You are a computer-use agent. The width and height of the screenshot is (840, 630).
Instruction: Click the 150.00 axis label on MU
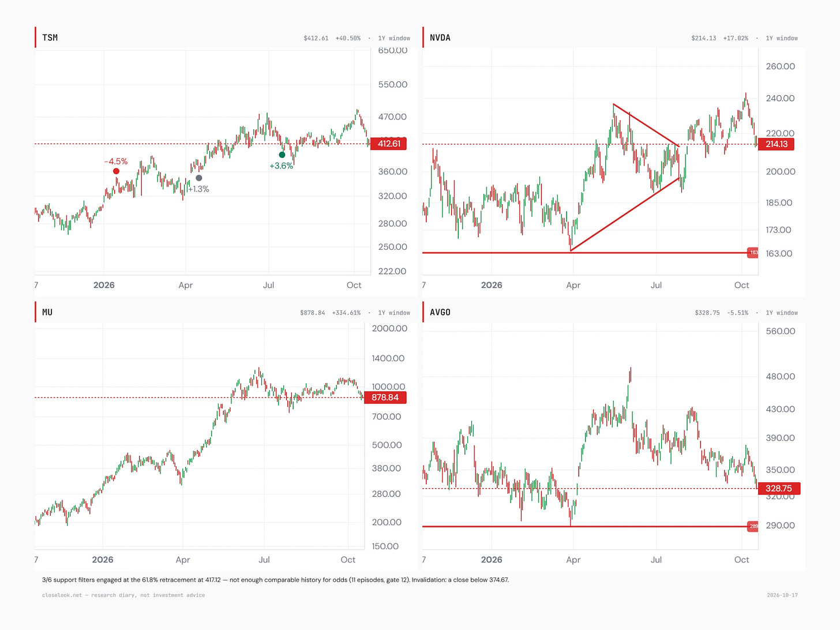(385, 546)
